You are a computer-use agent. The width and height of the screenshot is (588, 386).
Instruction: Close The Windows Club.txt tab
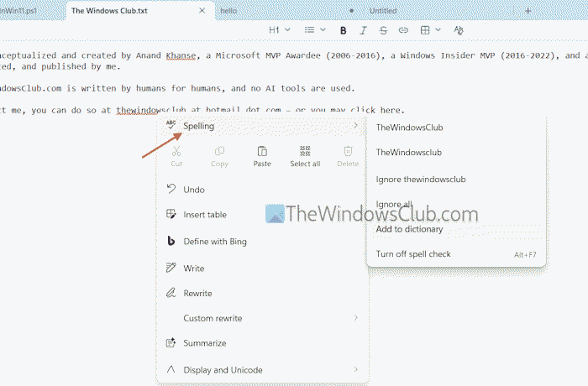tap(202, 11)
